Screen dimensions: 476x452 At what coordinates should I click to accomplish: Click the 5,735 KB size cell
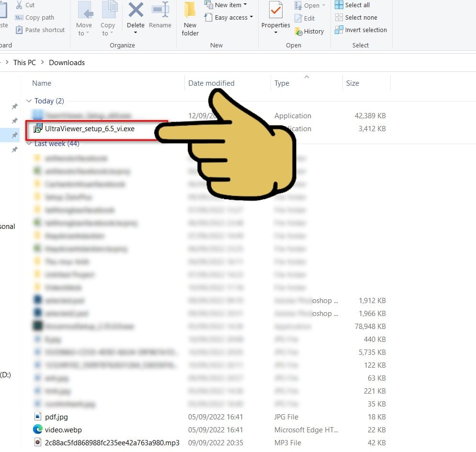[x=372, y=352]
